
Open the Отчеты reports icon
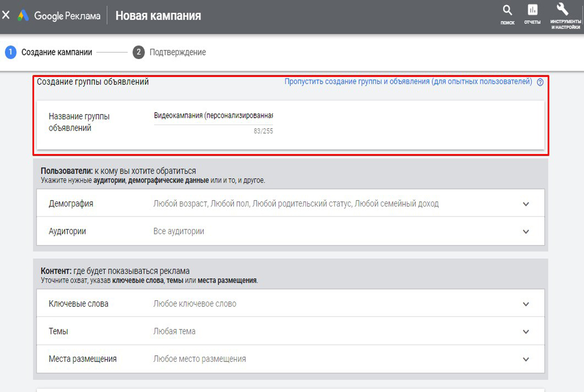pos(532,11)
